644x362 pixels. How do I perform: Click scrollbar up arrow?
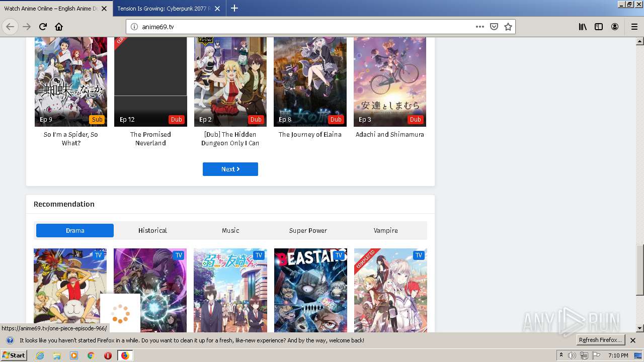click(639, 41)
